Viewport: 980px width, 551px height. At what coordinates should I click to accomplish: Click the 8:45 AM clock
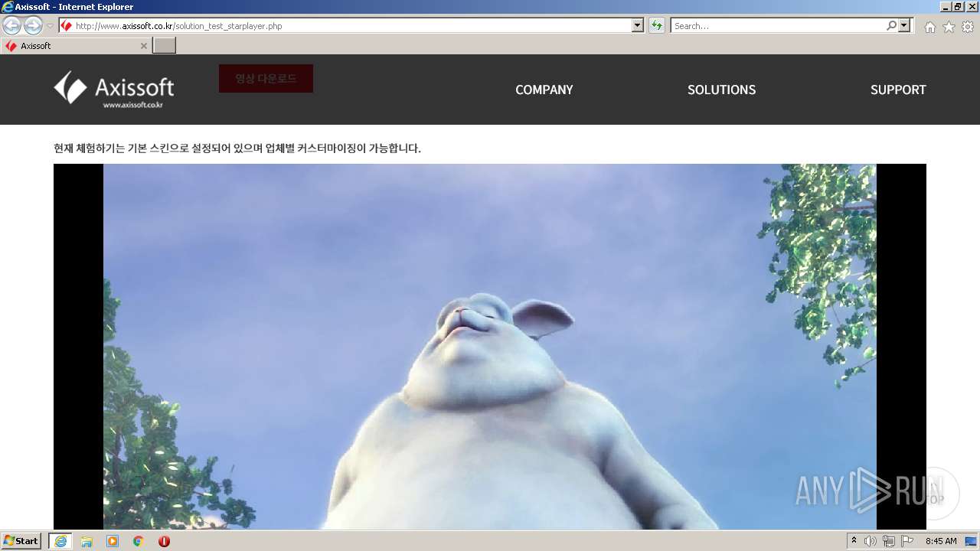941,541
